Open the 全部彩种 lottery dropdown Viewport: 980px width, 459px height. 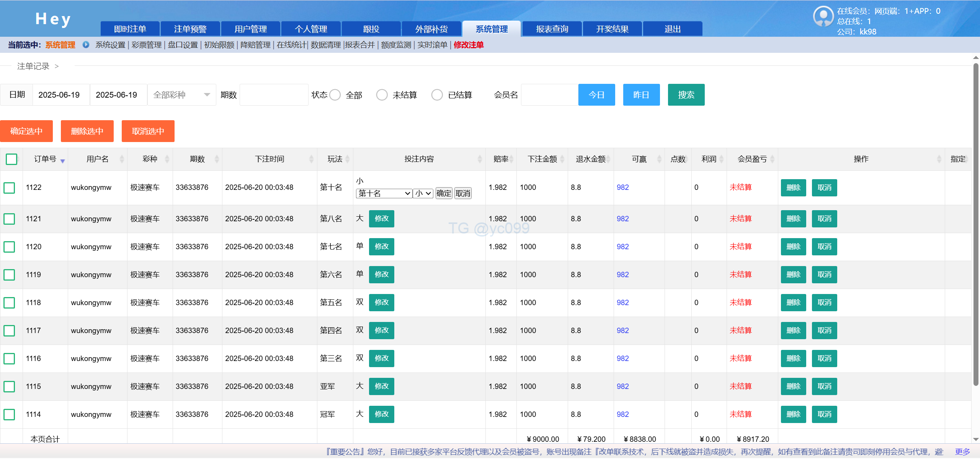click(x=181, y=95)
